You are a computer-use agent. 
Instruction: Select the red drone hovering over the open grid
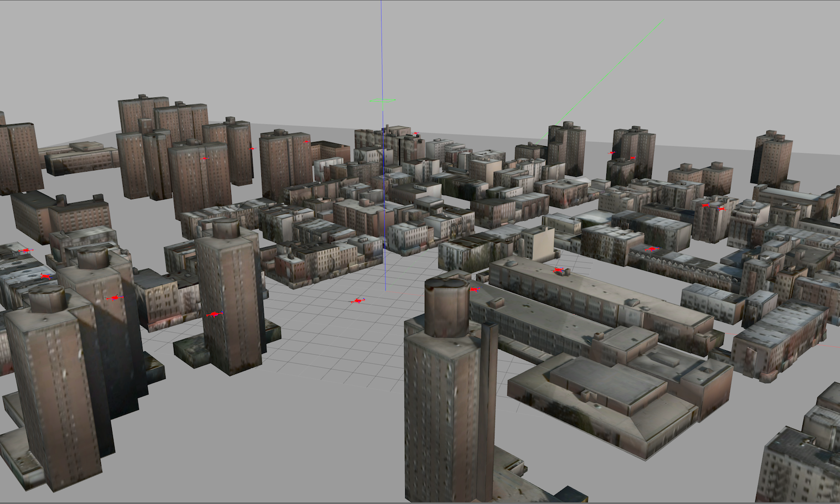[358, 301]
